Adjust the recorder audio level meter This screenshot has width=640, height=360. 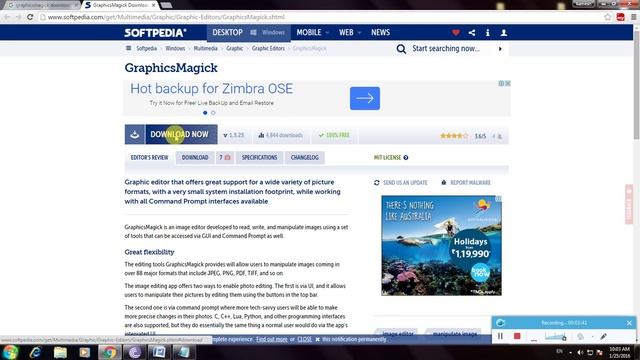pos(556,336)
